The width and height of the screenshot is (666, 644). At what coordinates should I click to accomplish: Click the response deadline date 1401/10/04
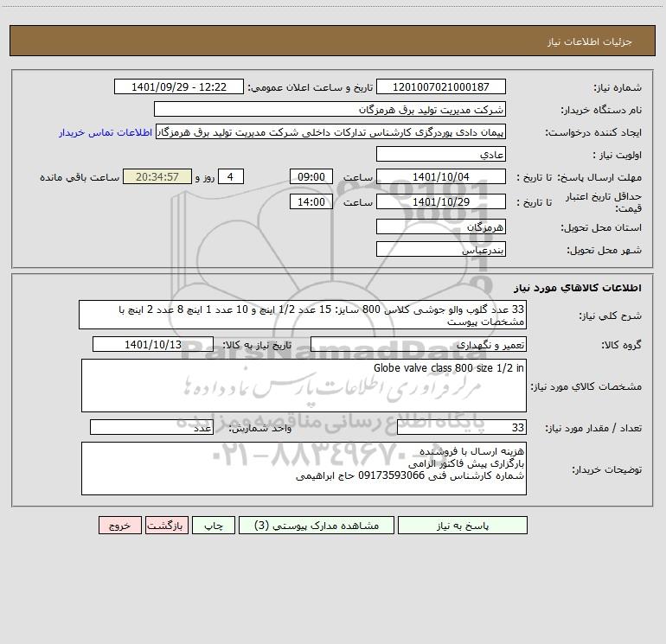point(441,176)
